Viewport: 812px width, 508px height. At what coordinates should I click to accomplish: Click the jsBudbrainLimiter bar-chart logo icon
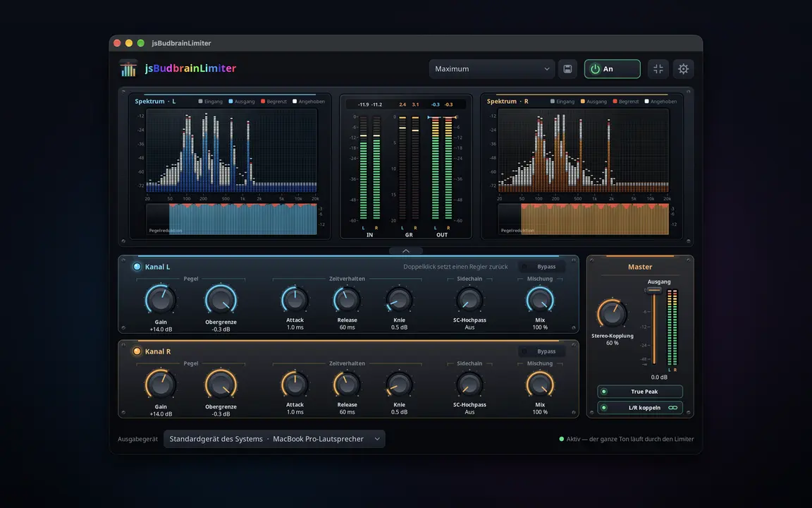[128, 68]
